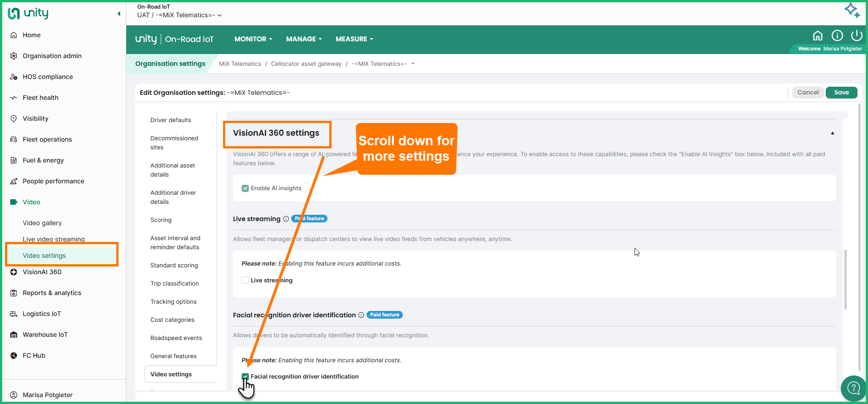Click the Cancel button

808,93
